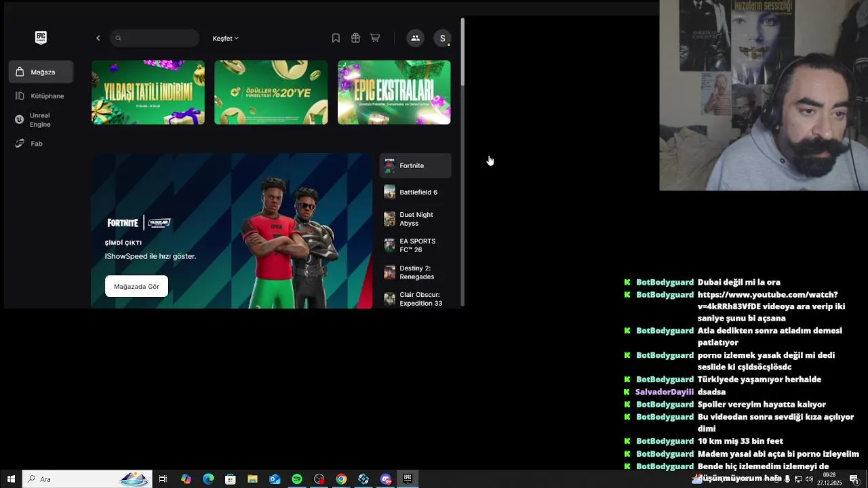Open Microsoft Edge from the taskbar
Image resolution: width=868 pixels, height=488 pixels.
coord(208,479)
